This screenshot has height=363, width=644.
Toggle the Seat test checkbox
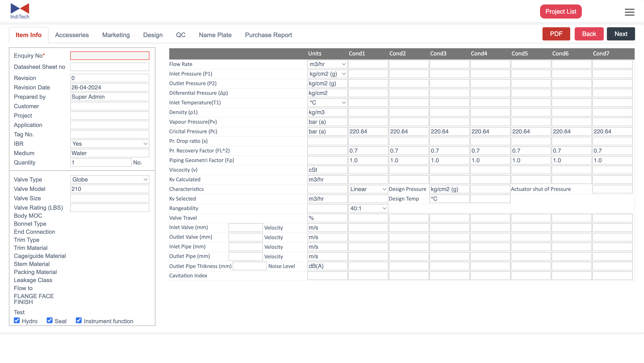tap(49, 320)
